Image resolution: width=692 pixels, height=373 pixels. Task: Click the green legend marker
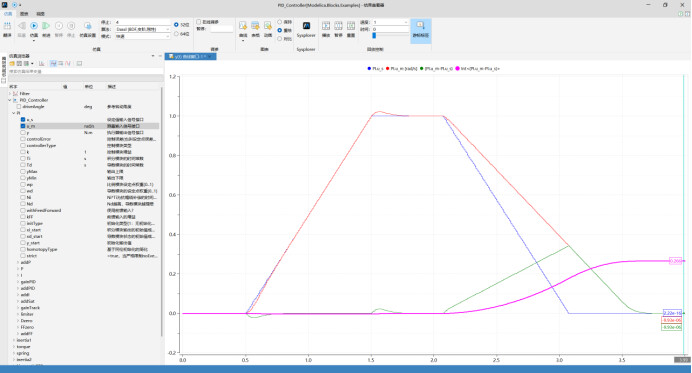click(x=421, y=69)
